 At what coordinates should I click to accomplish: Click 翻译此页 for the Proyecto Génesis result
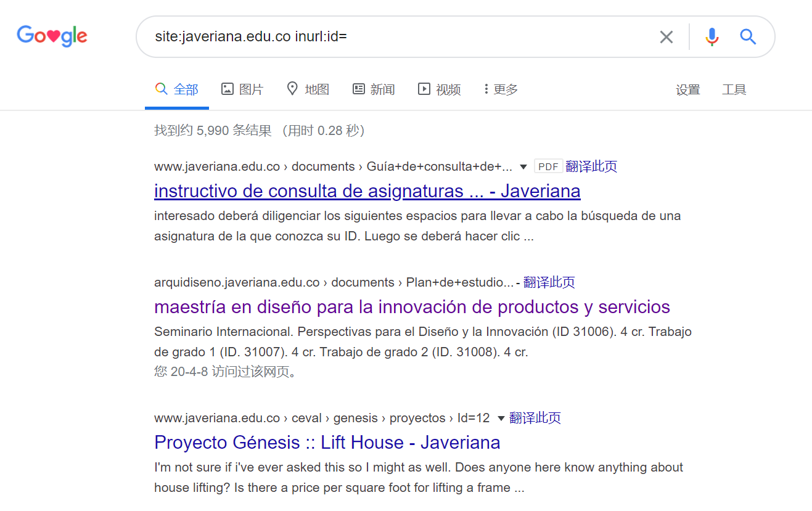535,418
